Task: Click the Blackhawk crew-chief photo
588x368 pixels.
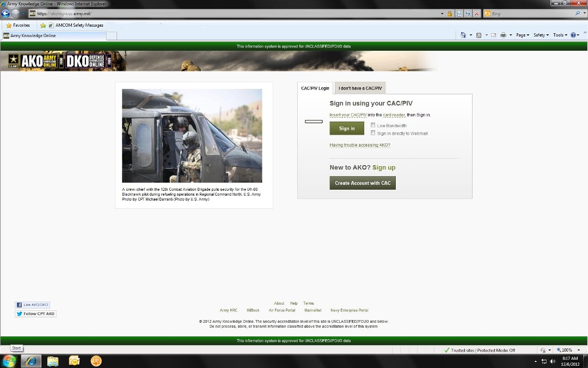Action: pos(192,136)
